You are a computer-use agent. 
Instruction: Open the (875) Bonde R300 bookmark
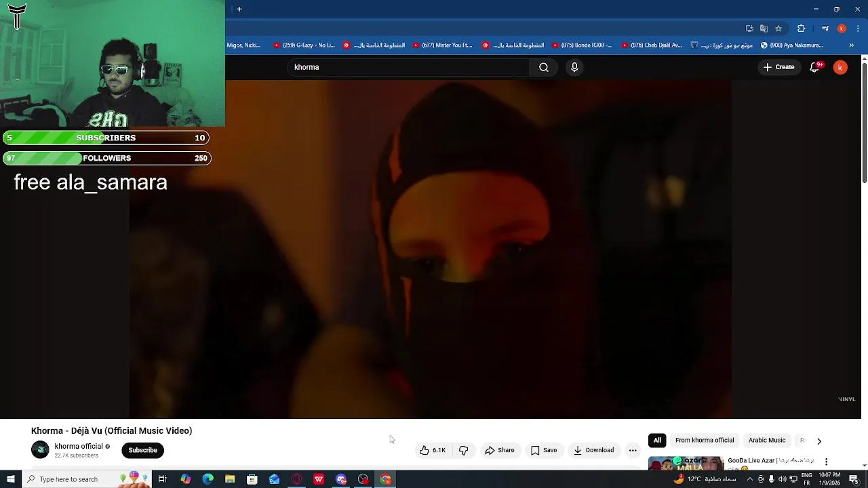(582, 45)
